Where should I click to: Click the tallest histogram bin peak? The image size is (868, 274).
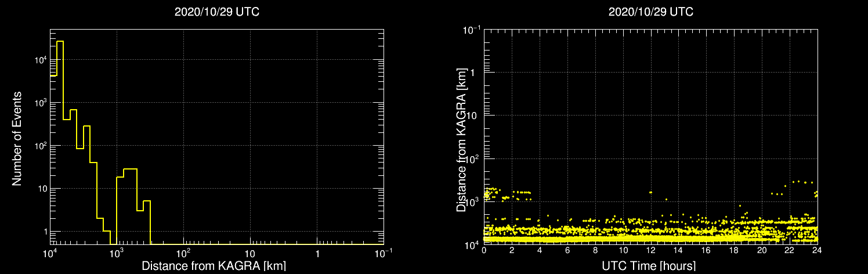[x=60, y=42]
